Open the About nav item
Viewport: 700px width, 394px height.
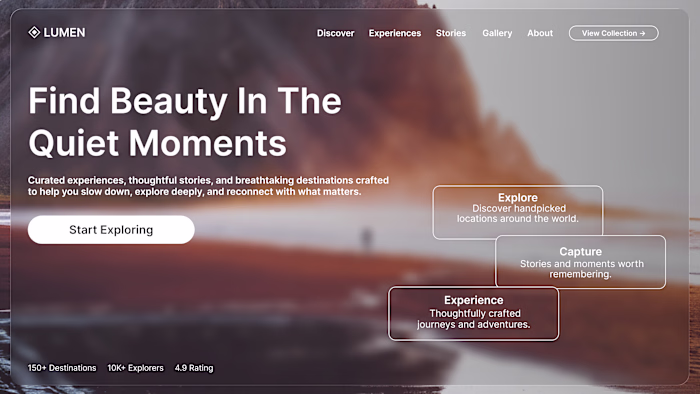540,33
